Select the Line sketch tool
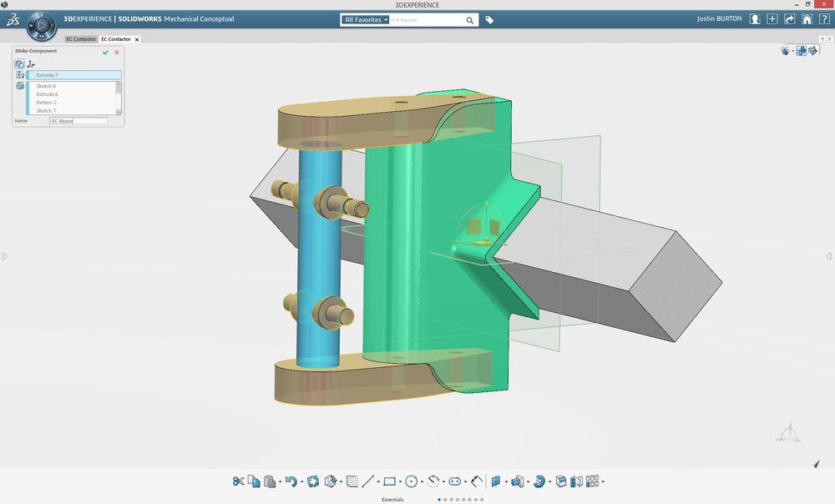Image resolution: width=835 pixels, height=504 pixels. point(367,481)
